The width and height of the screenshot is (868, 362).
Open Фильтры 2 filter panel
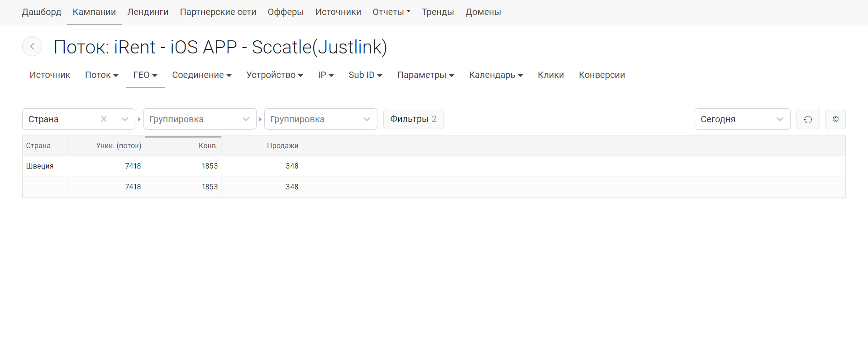point(413,119)
